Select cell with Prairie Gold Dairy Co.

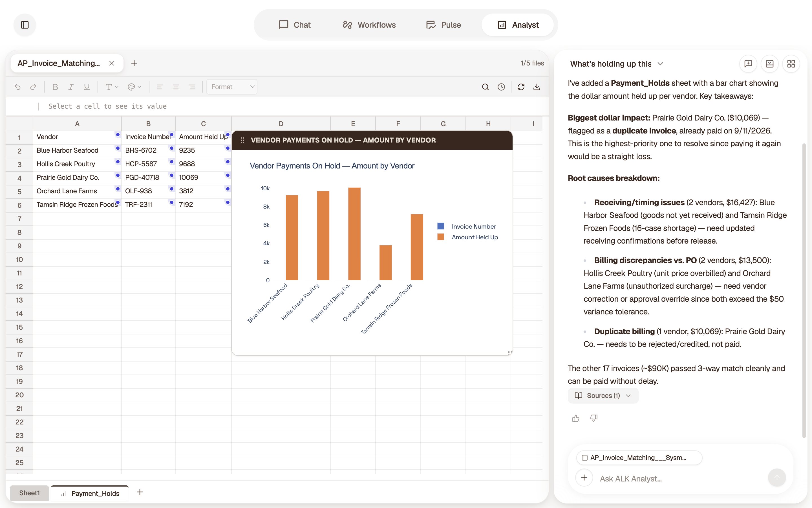tap(77, 178)
